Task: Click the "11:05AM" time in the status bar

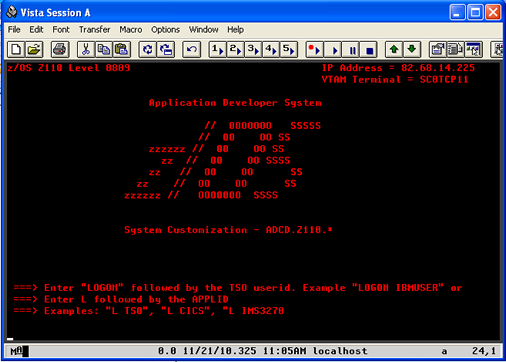Action: tap(284, 351)
